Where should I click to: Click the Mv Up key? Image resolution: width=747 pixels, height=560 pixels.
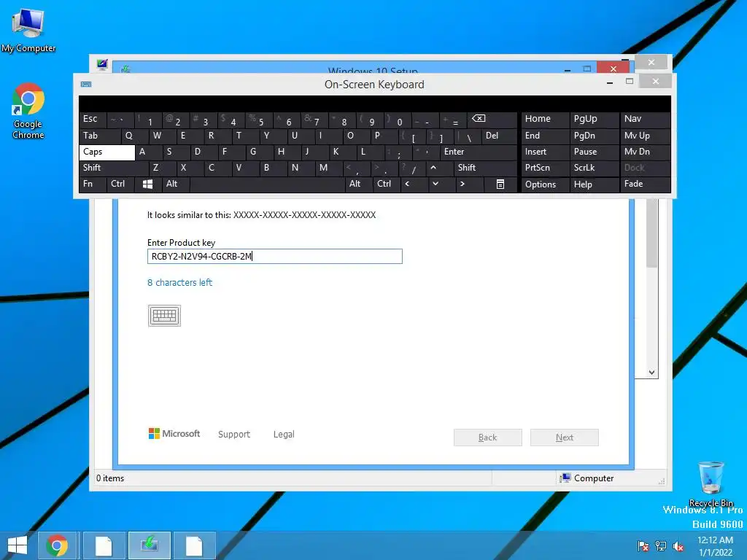[645, 136]
